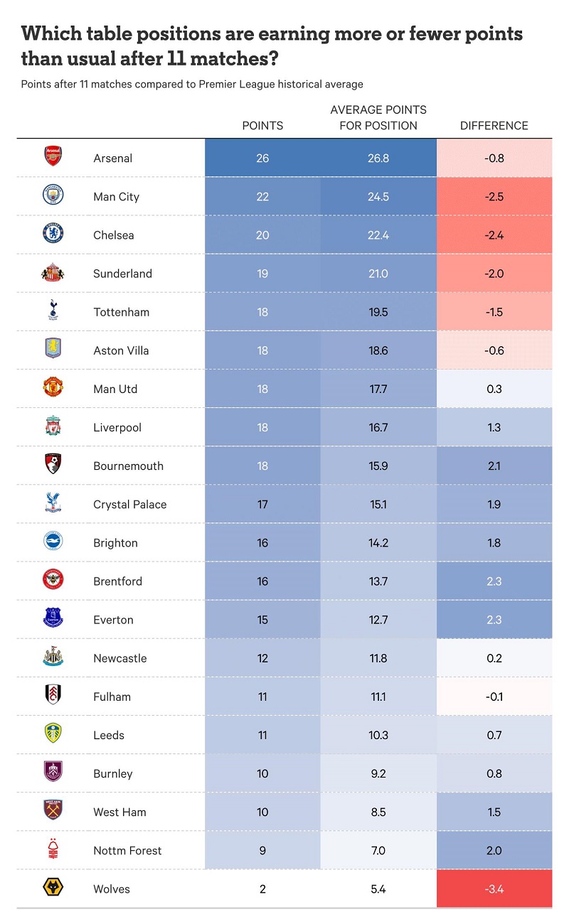Screen dimensions: 569x924
Task: Select Nottm Forest's 7.0 average points cell
Action: pos(378,850)
